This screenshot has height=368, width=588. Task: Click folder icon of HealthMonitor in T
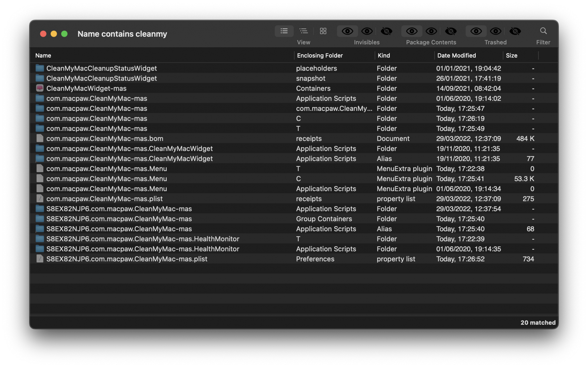[x=40, y=239]
